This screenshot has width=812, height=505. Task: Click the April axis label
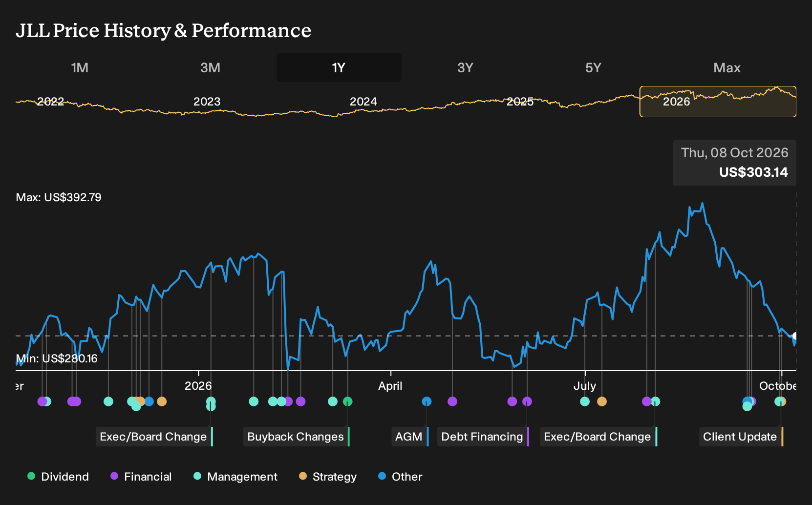390,386
